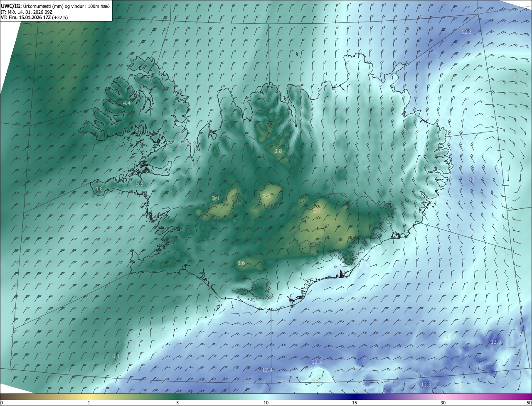Click the '1' tick on the color scale
The image size is (532, 406).
89,403
